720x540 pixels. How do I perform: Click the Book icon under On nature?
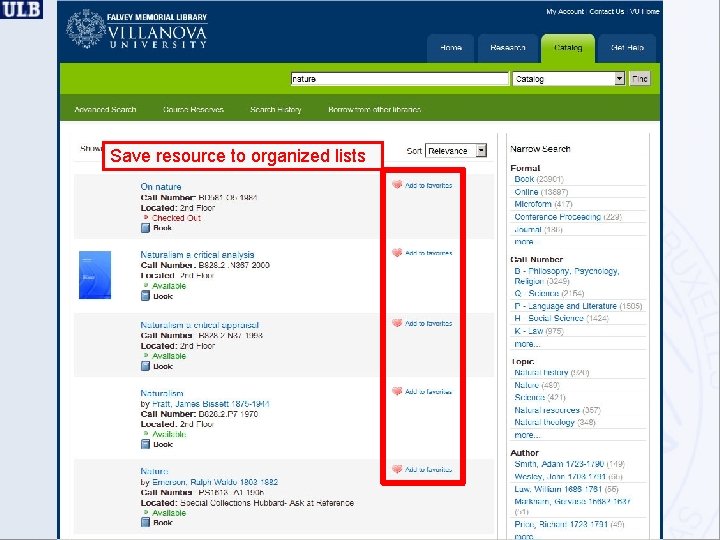145,228
